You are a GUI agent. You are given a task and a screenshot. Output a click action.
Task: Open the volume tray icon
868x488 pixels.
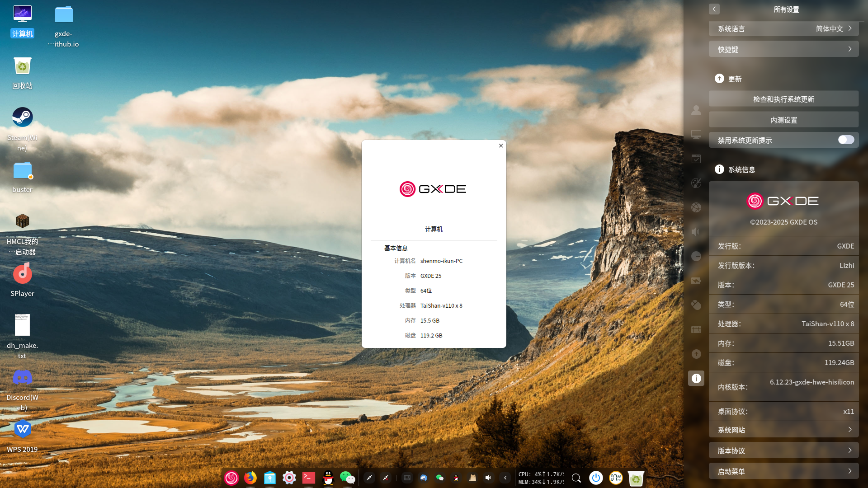pyautogui.click(x=488, y=478)
